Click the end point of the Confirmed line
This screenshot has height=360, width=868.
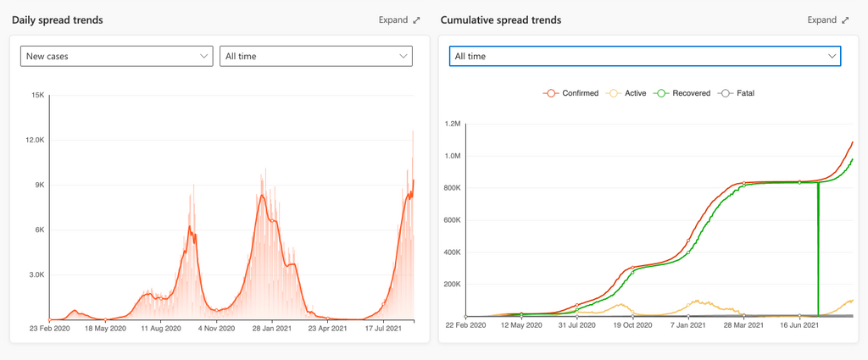(852, 142)
